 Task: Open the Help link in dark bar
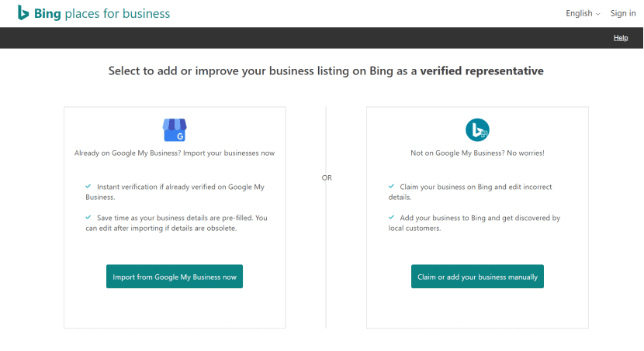tap(621, 38)
